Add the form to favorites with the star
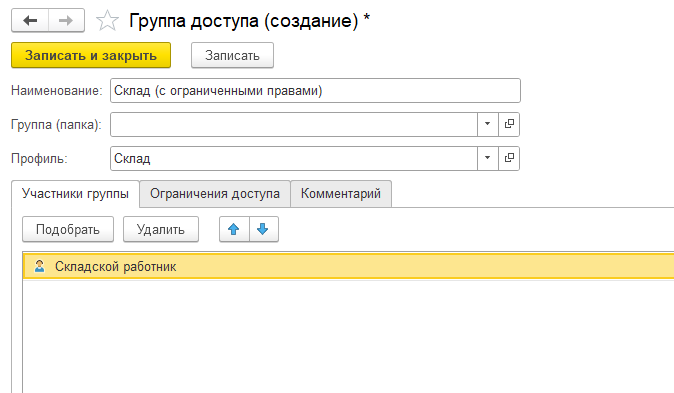The image size is (674, 393). 107,21
